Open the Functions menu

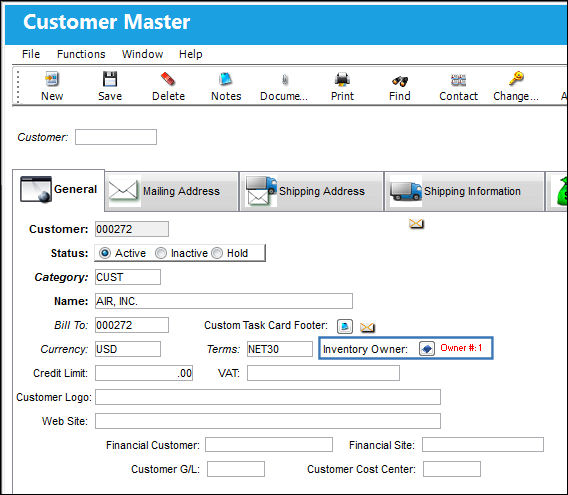click(x=81, y=54)
